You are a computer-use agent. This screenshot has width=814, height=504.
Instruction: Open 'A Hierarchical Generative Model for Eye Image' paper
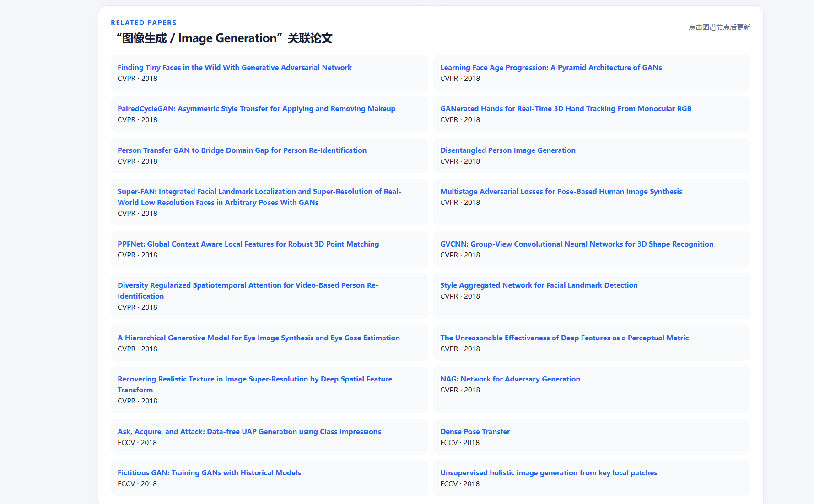coord(259,338)
